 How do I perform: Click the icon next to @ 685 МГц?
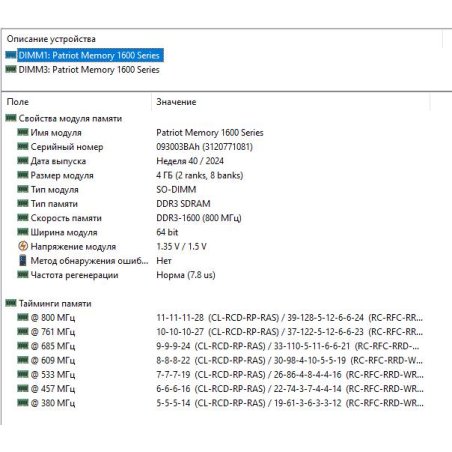(23, 346)
